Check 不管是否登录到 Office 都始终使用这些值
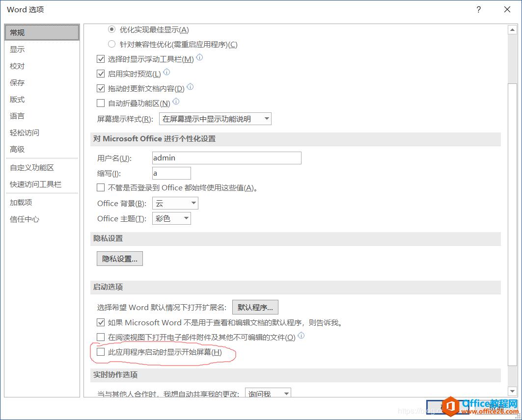The height and width of the screenshot is (420, 522). click(x=101, y=187)
